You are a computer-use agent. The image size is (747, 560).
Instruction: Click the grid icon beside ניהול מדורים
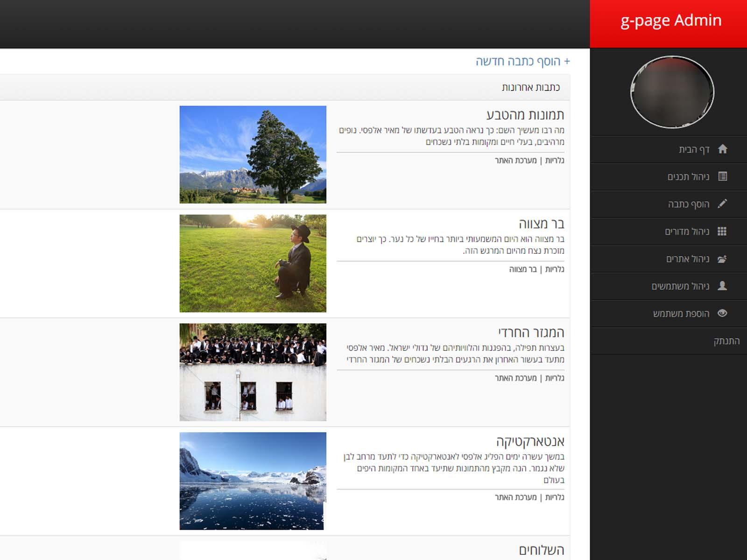click(722, 231)
